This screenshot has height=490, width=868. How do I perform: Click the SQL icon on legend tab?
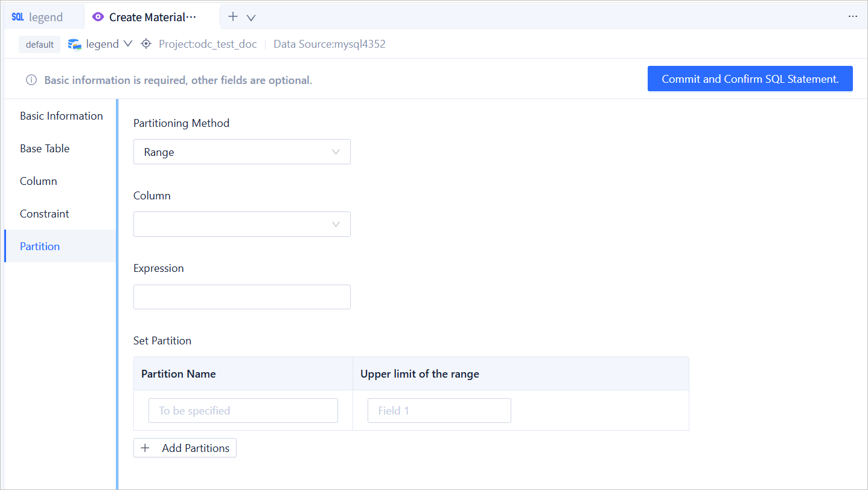(x=18, y=17)
